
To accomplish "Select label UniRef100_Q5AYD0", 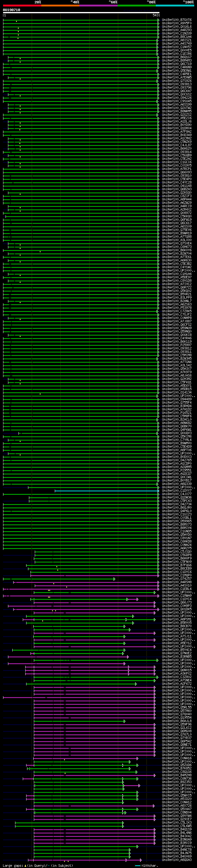I will click(x=177, y=535).
